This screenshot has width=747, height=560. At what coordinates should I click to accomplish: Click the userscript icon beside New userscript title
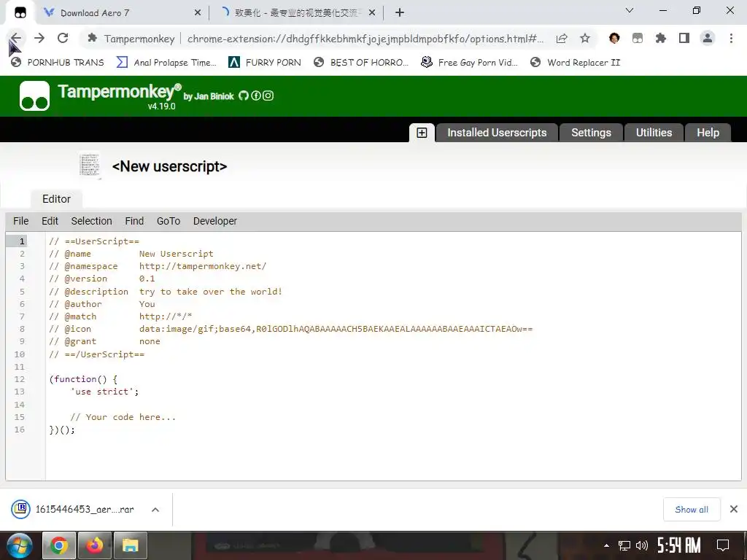click(90, 166)
